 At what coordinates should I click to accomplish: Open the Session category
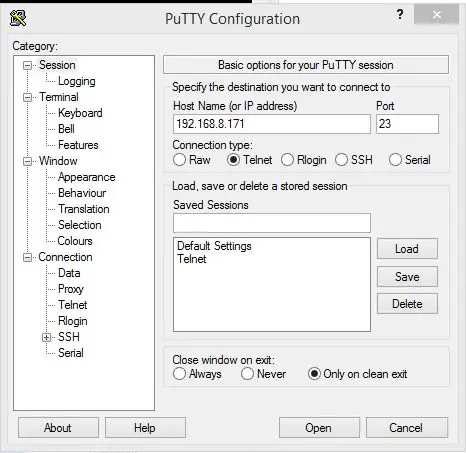click(57, 65)
